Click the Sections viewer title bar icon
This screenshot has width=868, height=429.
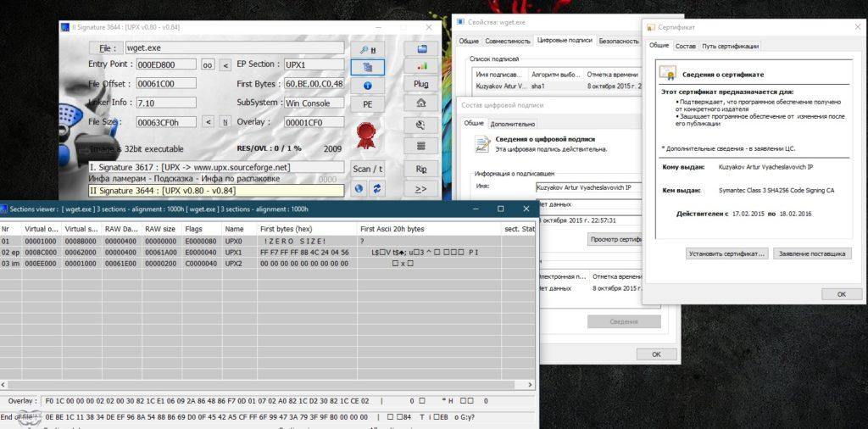(x=3, y=209)
